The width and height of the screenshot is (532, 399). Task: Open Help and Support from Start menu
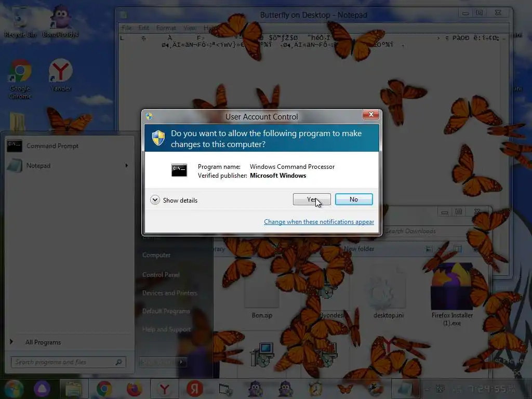pyautogui.click(x=167, y=329)
